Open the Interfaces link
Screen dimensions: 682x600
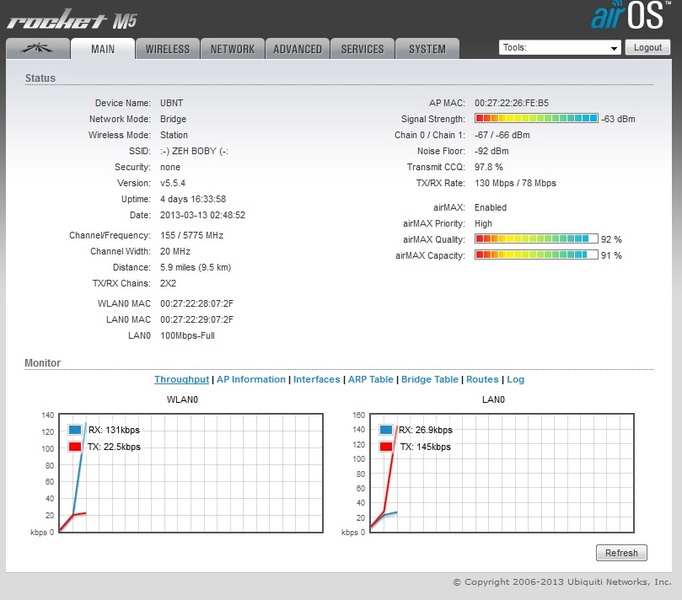pos(317,379)
